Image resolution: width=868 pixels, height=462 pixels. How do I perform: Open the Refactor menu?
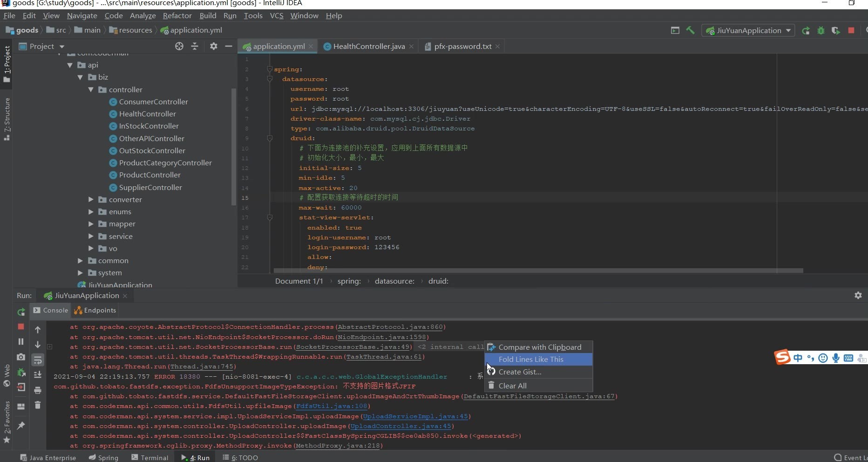pos(177,15)
